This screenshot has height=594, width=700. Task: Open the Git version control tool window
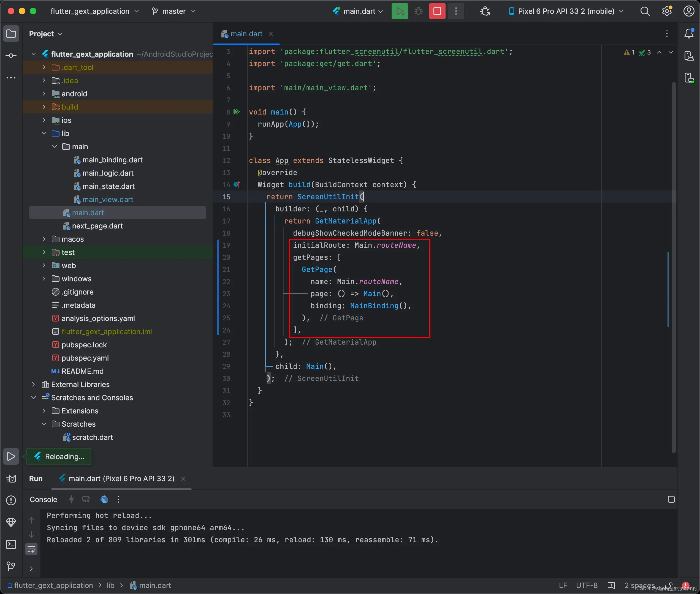[x=11, y=566]
